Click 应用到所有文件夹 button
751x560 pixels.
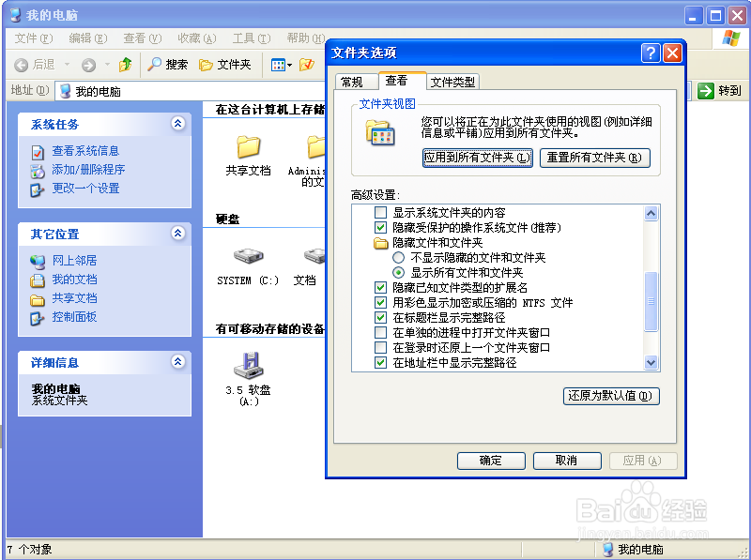[x=478, y=158]
